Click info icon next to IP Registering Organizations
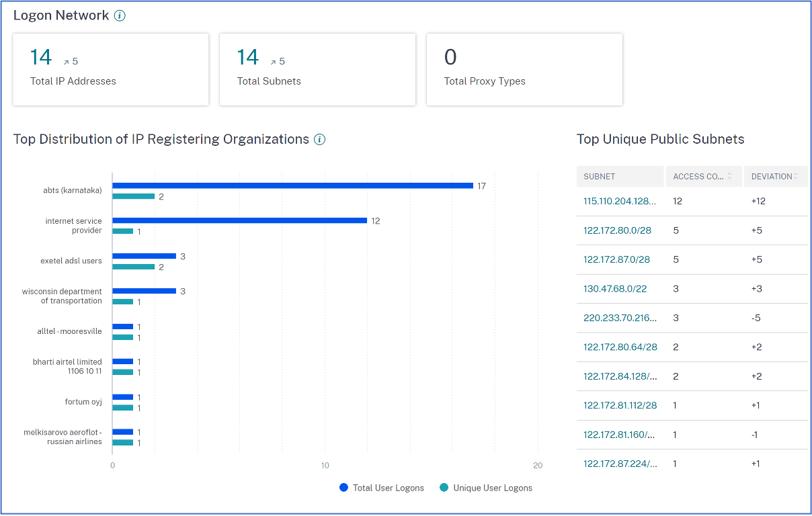Viewport: 812px width, 516px height. click(x=320, y=140)
